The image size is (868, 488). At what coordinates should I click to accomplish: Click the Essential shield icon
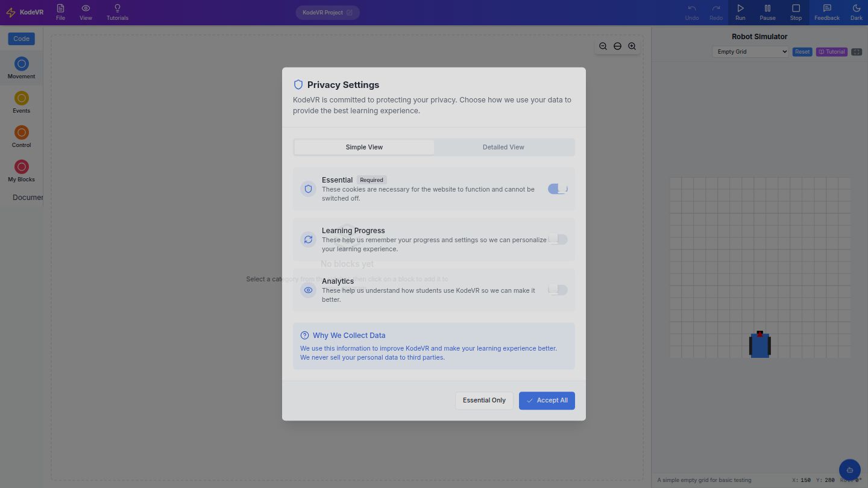tap(308, 189)
